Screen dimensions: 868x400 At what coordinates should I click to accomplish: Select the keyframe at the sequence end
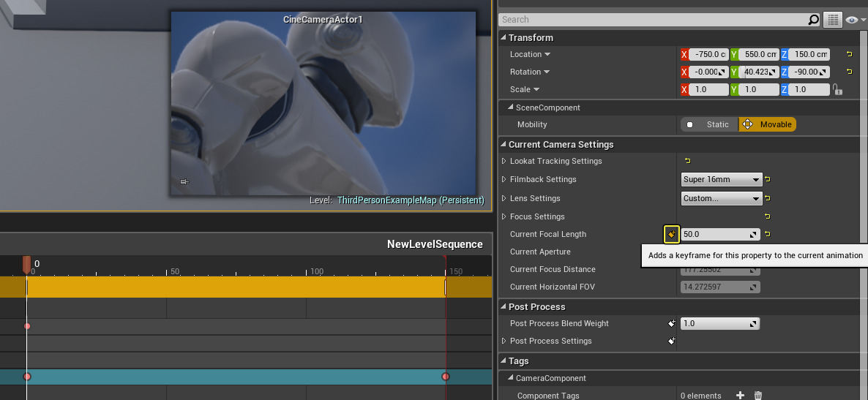pos(446,377)
